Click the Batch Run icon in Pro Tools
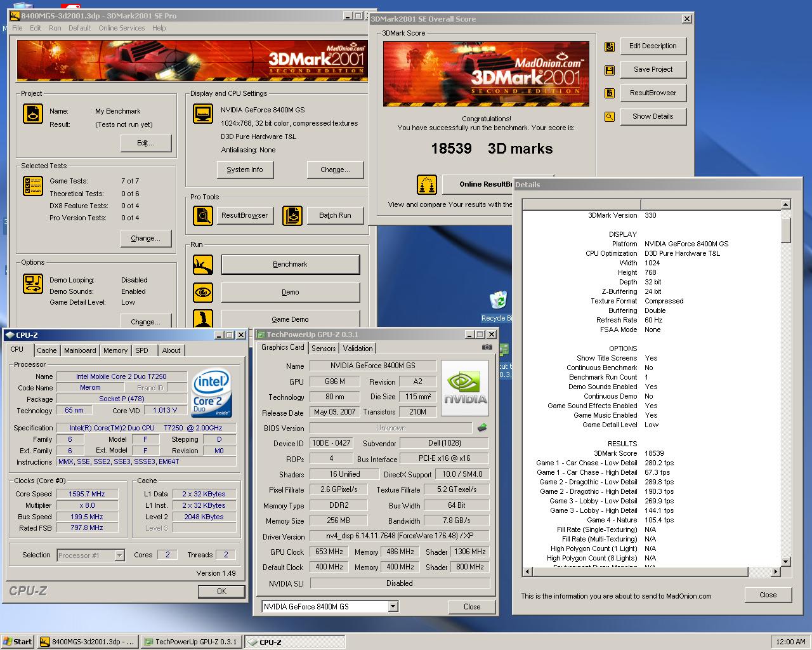 coord(292,216)
